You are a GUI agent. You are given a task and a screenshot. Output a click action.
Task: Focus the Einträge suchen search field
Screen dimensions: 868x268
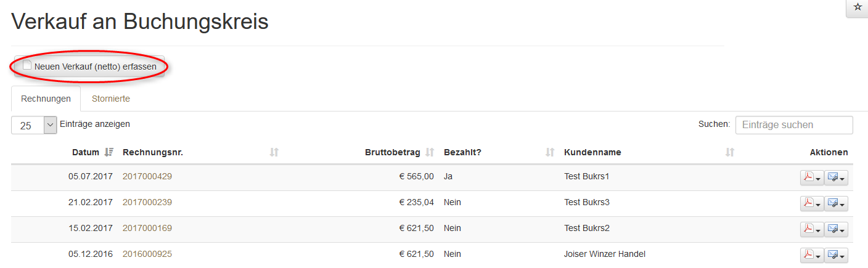(794, 125)
